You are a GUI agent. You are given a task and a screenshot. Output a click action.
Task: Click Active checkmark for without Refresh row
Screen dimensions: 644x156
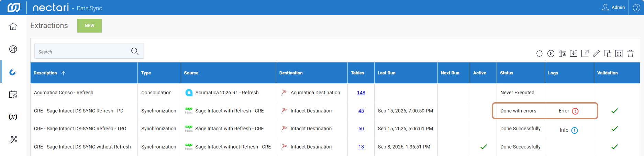484,147
